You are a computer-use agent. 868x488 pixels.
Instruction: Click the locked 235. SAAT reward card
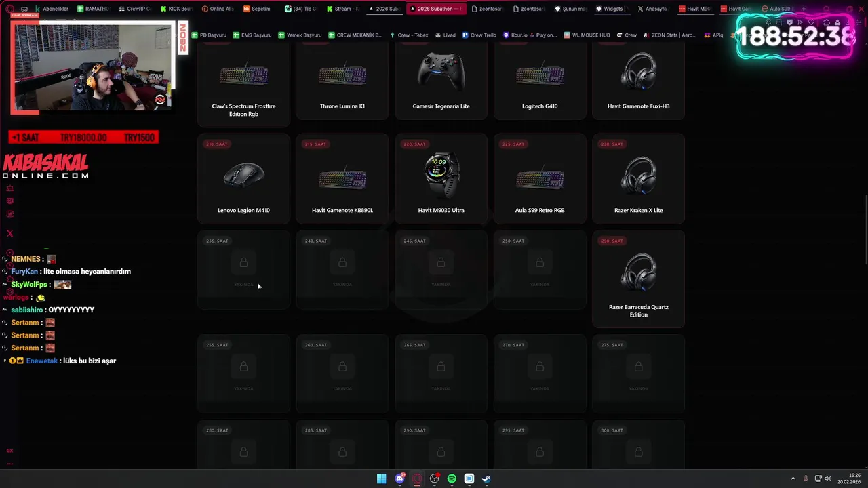[243, 270]
